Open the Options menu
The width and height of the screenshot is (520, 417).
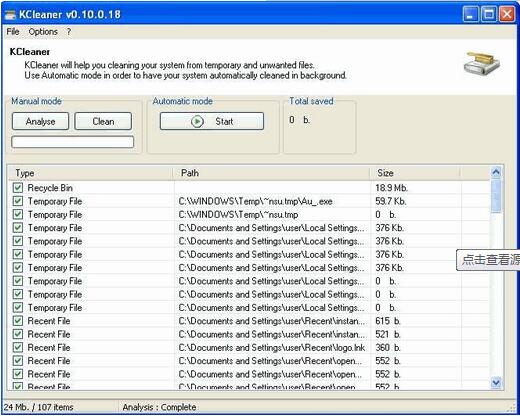tap(43, 32)
